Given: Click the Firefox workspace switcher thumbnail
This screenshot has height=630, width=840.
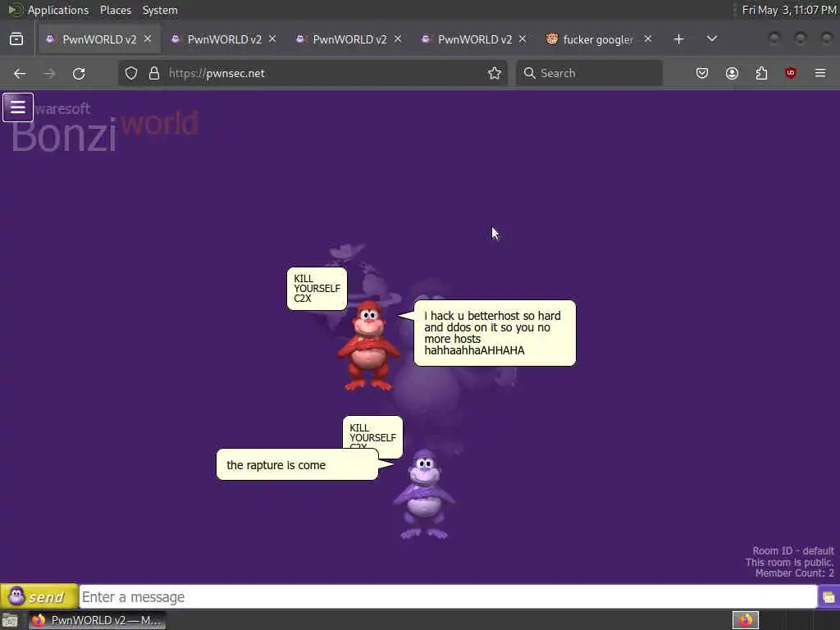Looking at the screenshot, I should tap(746, 620).
